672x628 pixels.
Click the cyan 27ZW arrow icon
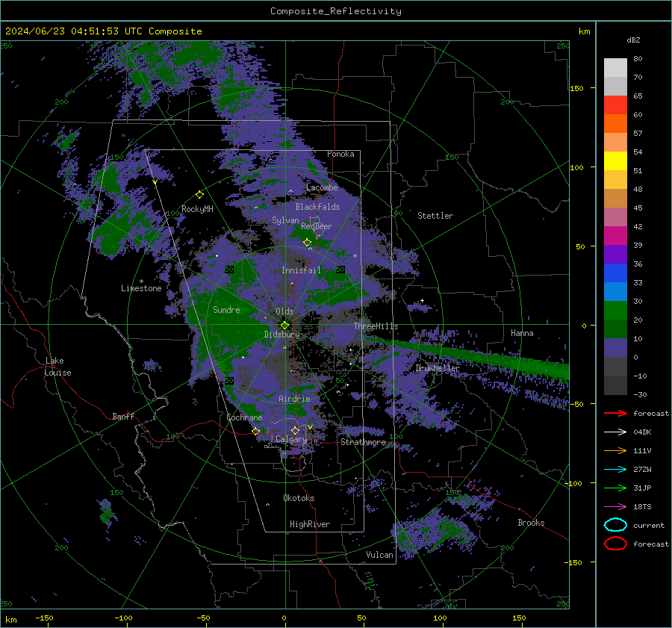tap(615, 470)
